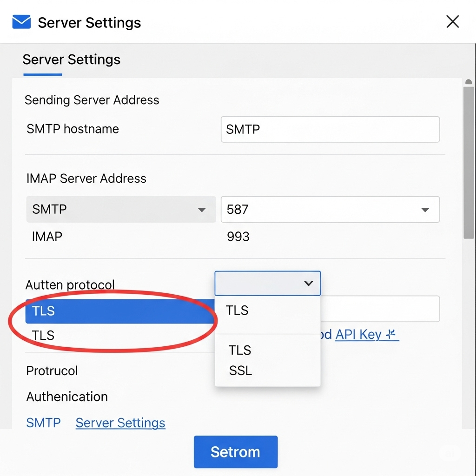Select TLS below the highlighted blue item

[43, 335]
